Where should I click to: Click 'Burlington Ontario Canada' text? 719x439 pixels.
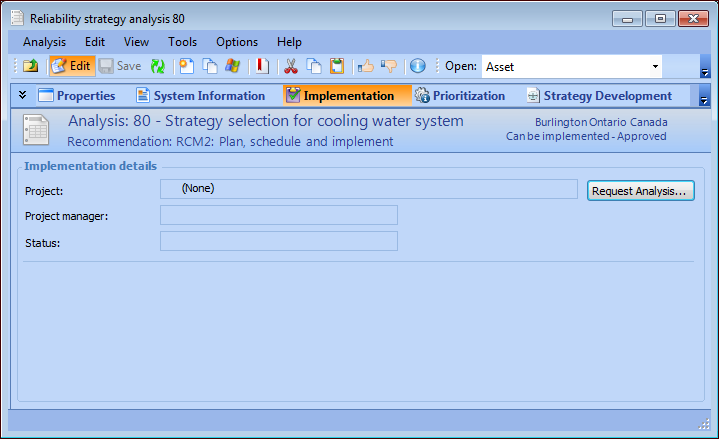(601, 122)
